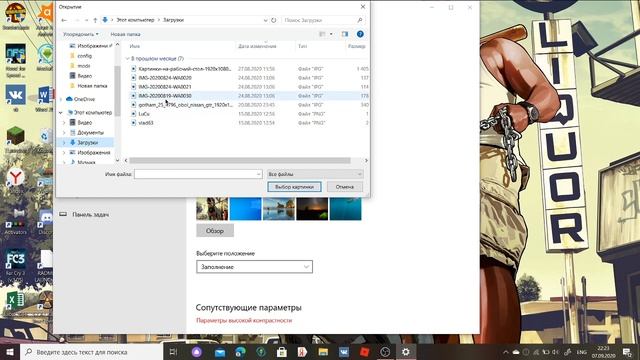Choose the night sky background thumbnail
This screenshot has height=360, width=640.
coord(312,209)
